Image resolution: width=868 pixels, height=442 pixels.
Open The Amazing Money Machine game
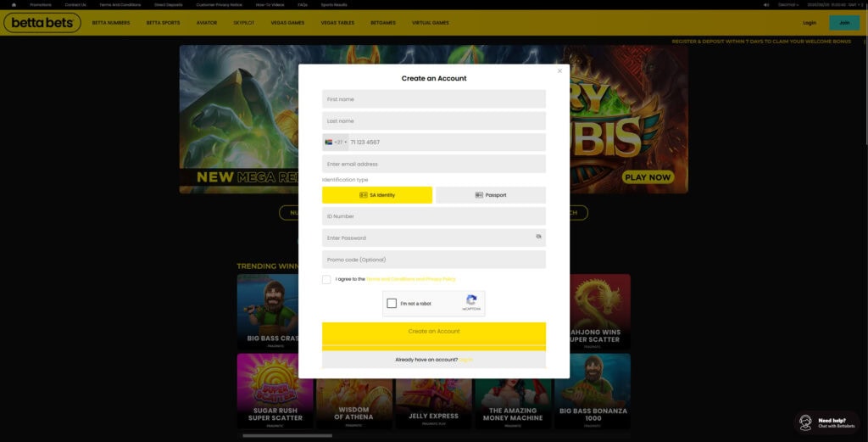click(513, 403)
